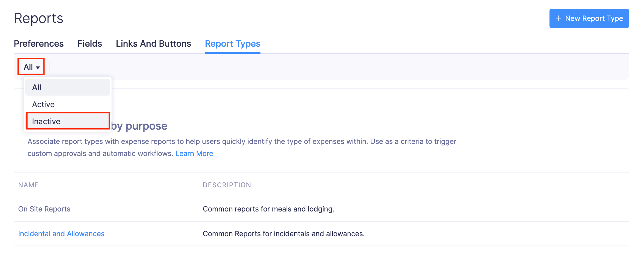
Task: Select Active from the filter dropdown
Action: pyautogui.click(x=43, y=104)
